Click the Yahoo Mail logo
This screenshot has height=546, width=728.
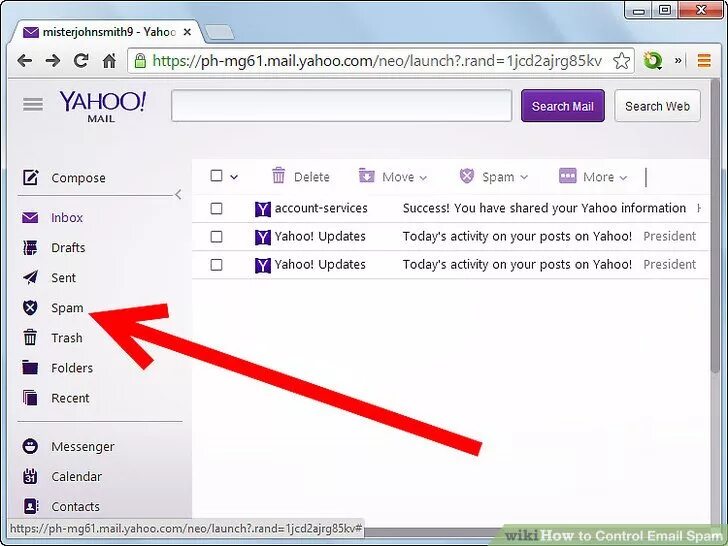102,107
